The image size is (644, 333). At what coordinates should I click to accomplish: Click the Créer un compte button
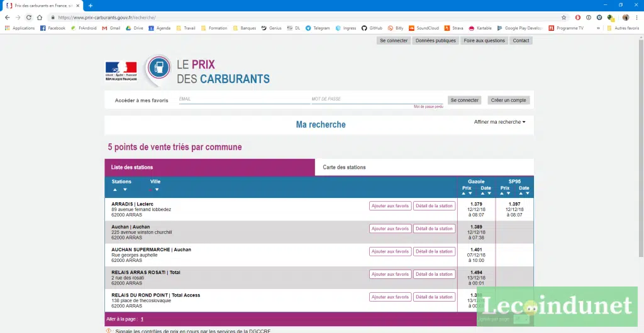(x=508, y=100)
